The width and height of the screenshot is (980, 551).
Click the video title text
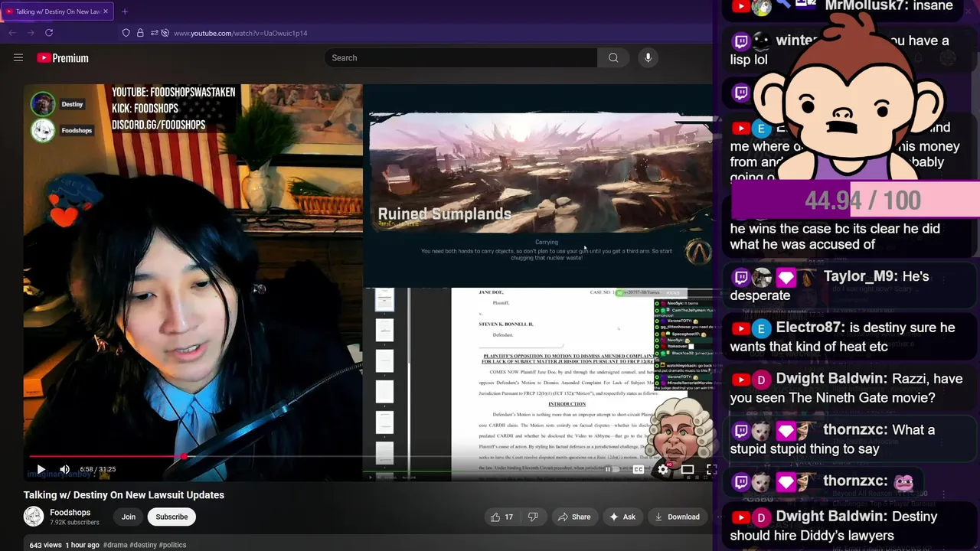tap(124, 495)
